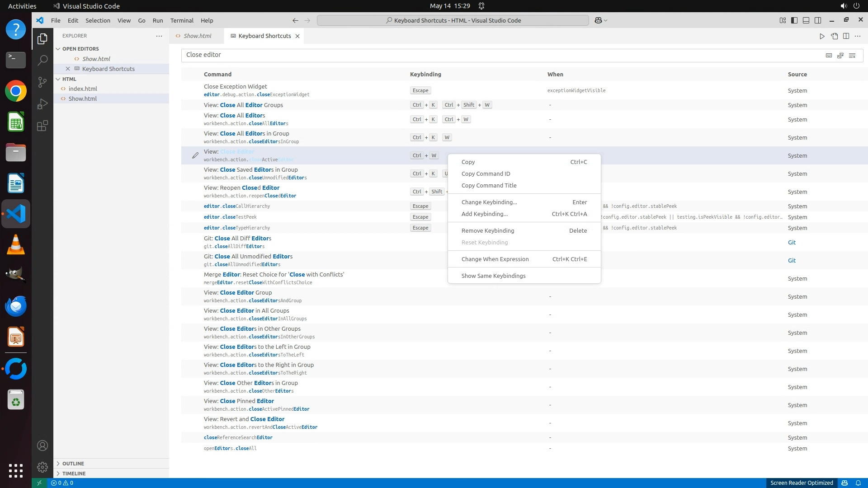Switch to the Show.html tab

197,36
